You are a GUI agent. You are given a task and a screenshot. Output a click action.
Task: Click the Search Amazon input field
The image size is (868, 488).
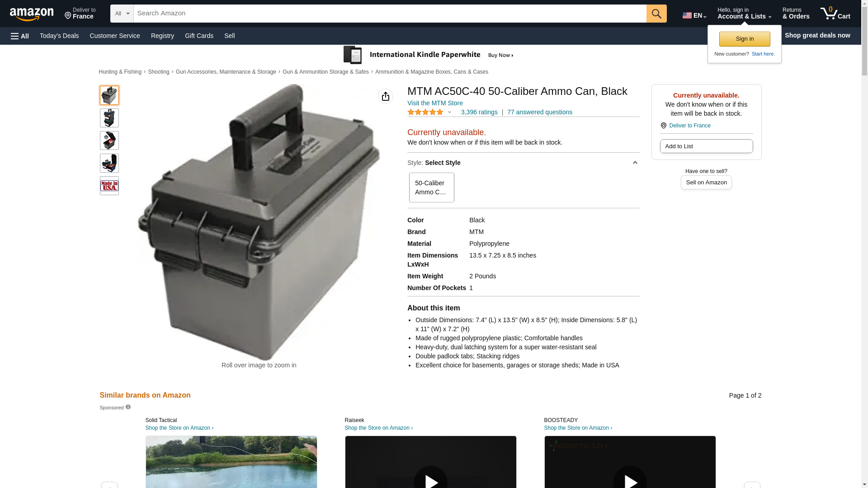pyautogui.click(x=390, y=14)
